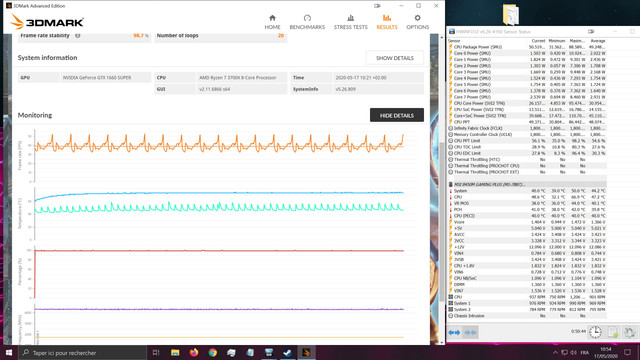The height and width of the screenshot is (360, 640).
Task: Click the 3DMark scrollbar down arrow
Action: click(441, 342)
